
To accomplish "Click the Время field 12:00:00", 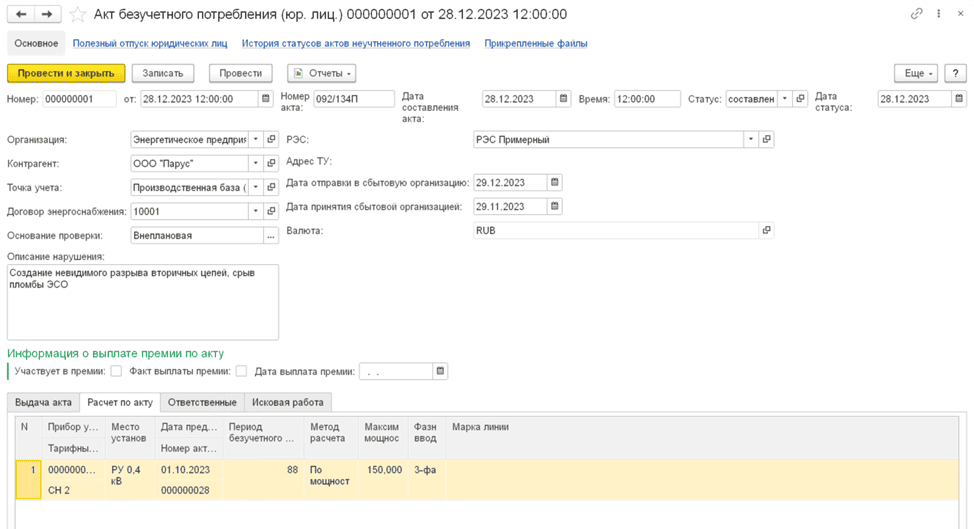I will point(647,99).
